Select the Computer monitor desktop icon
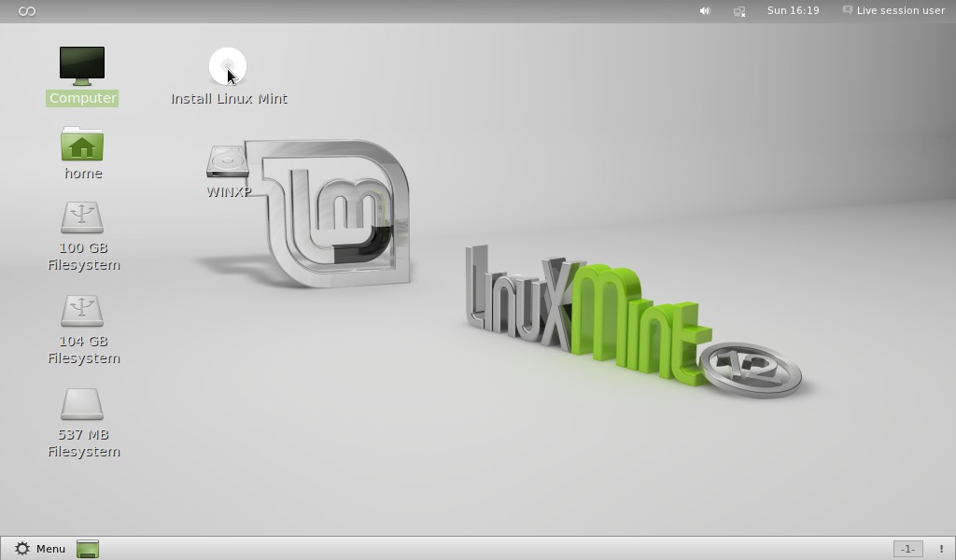 coord(82,66)
